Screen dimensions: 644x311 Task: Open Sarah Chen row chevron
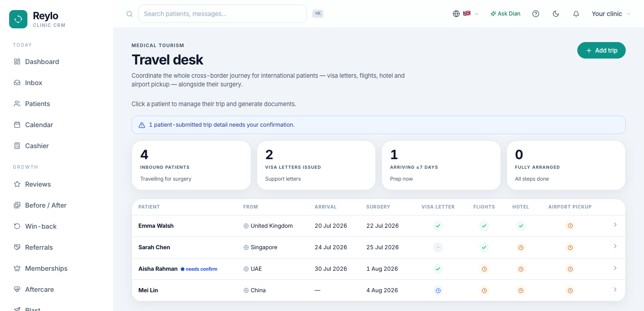615,246
